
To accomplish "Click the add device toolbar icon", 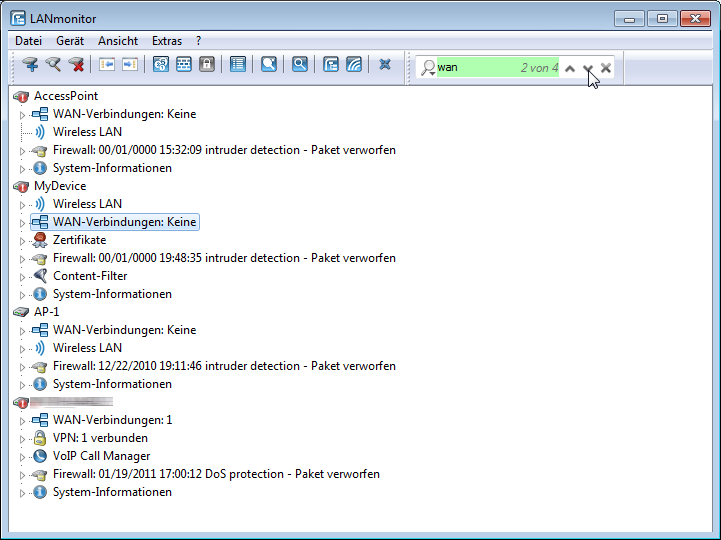I will [30, 65].
